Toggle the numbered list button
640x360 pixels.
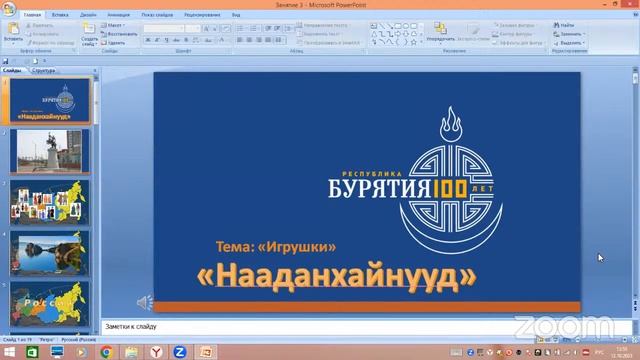(254, 28)
